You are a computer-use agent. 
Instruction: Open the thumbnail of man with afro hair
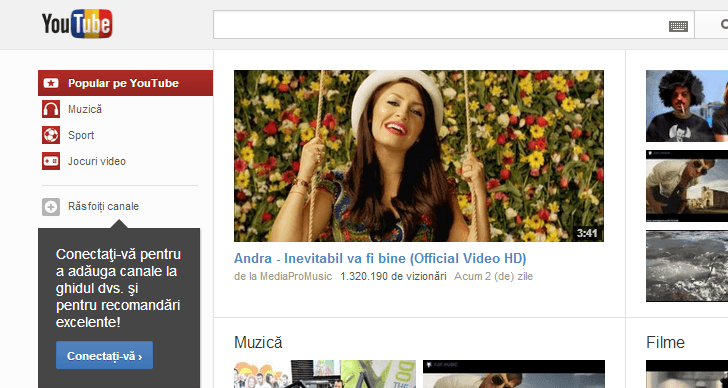pos(687,106)
